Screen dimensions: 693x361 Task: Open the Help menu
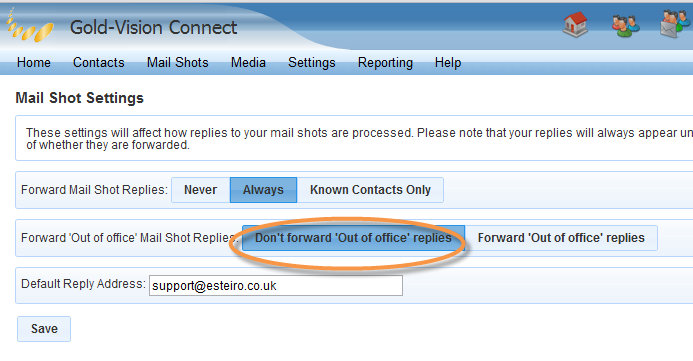click(x=448, y=63)
